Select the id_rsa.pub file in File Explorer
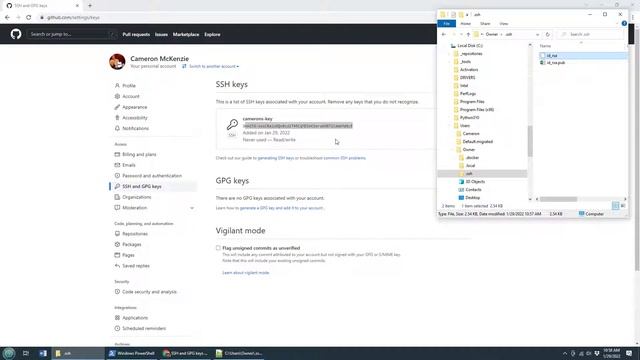The width and height of the screenshot is (640, 360). point(556,63)
